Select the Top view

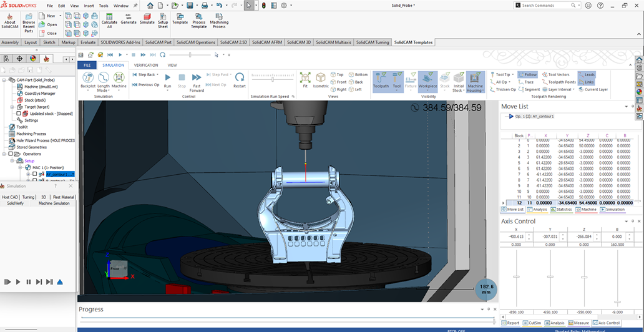click(337, 75)
